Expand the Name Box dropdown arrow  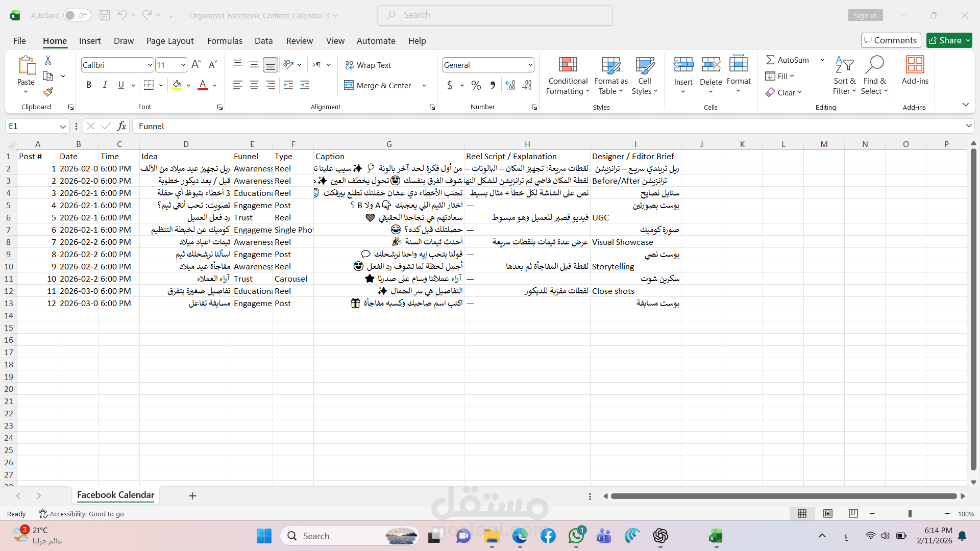coord(62,126)
